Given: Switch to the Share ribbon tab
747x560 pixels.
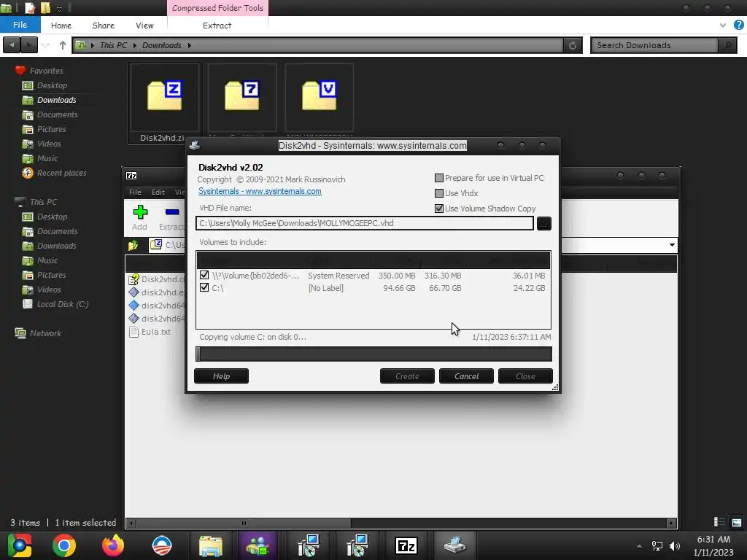Looking at the screenshot, I should click(x=103, y=26).
